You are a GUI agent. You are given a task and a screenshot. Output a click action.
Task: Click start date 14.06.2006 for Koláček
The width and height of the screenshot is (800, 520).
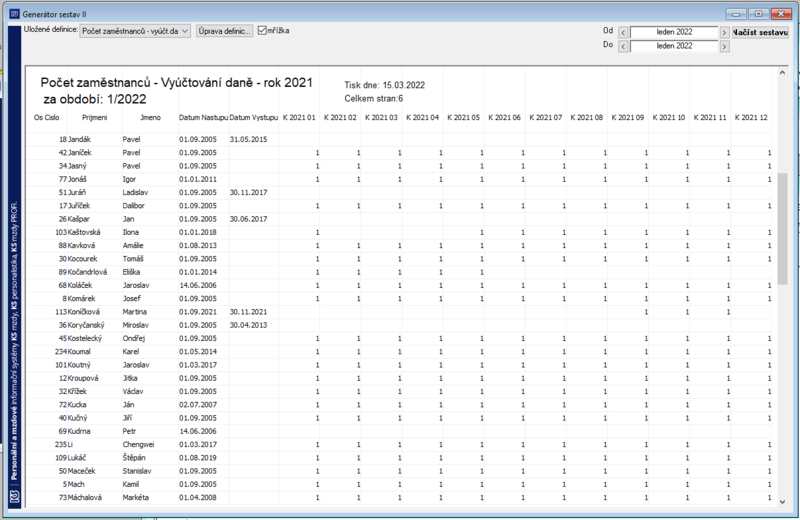198,285
